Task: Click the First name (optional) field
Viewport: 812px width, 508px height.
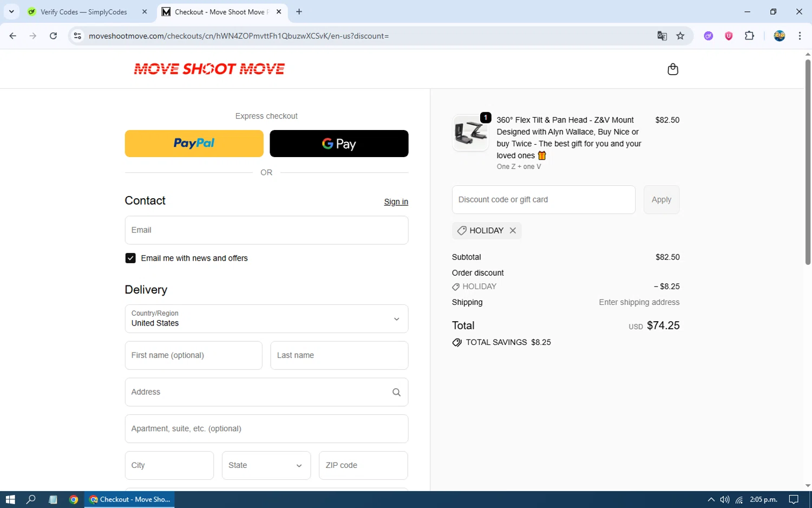Action: coord(193,355)
